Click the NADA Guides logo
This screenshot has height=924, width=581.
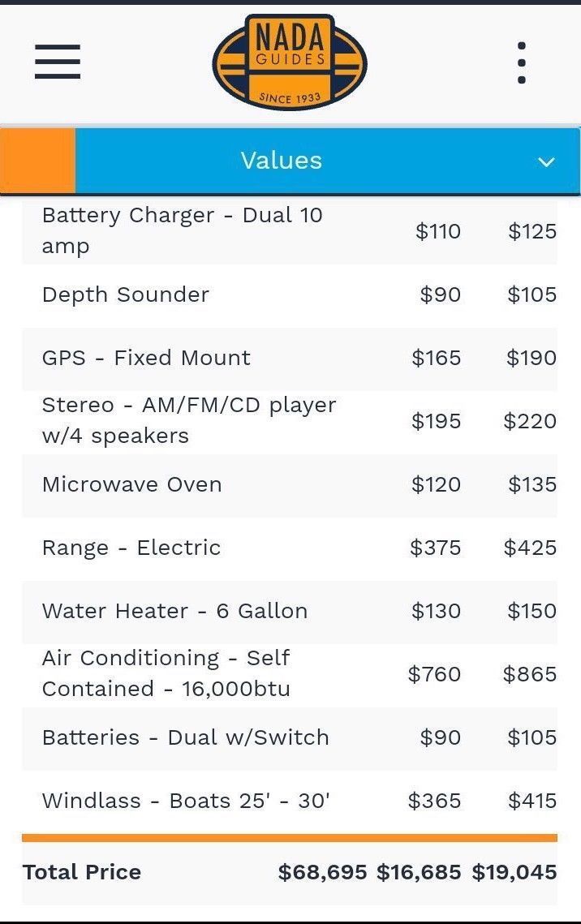click(x=290, y=62)
